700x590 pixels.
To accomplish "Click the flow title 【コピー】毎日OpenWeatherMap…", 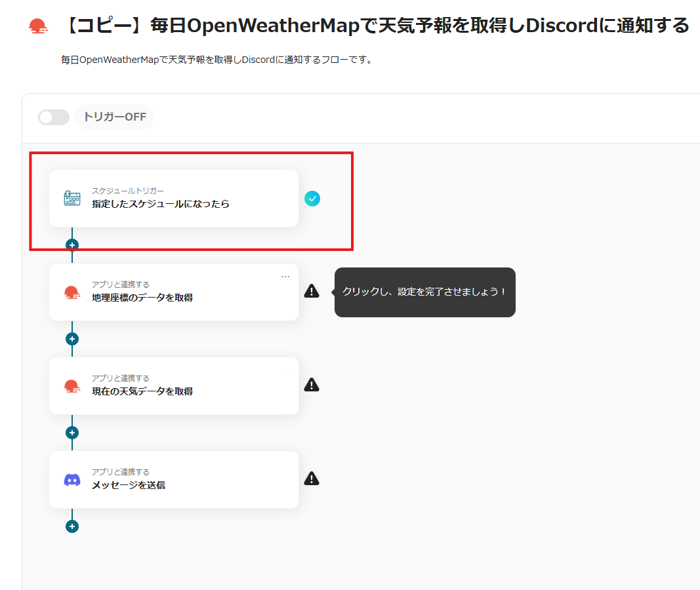I will point(377,26).
